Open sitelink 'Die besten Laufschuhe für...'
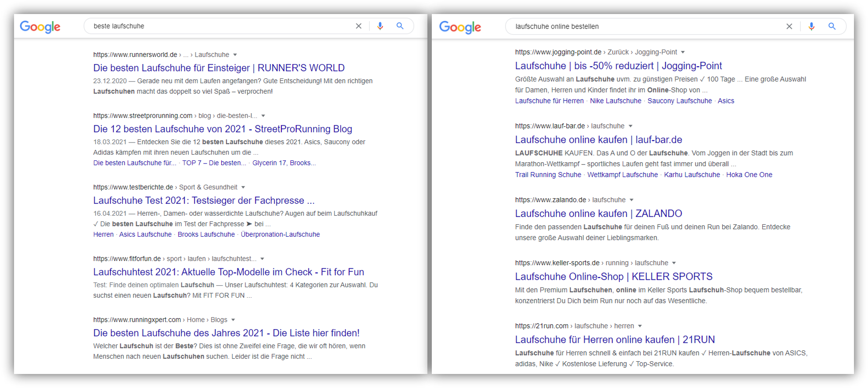Image resolution: width=868 pixels, height=388 pixels. 135,163
